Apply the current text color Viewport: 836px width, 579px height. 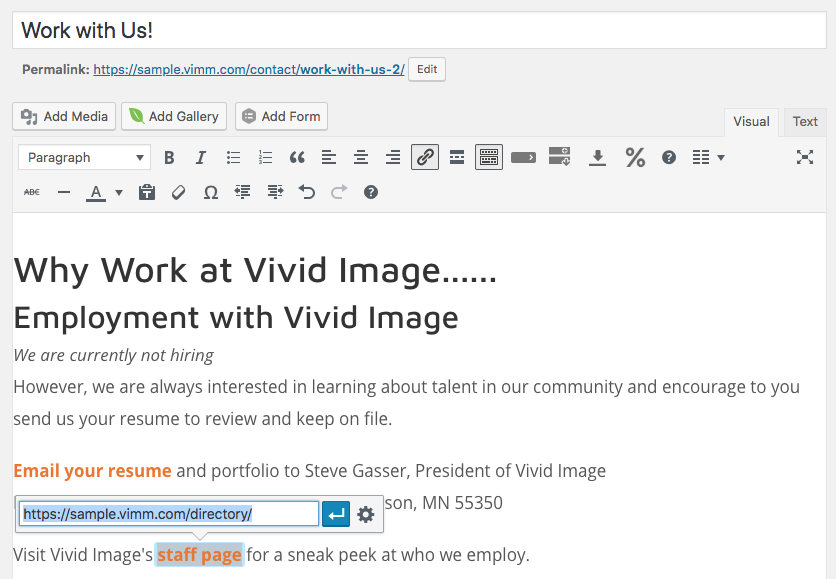click(96, 192)
